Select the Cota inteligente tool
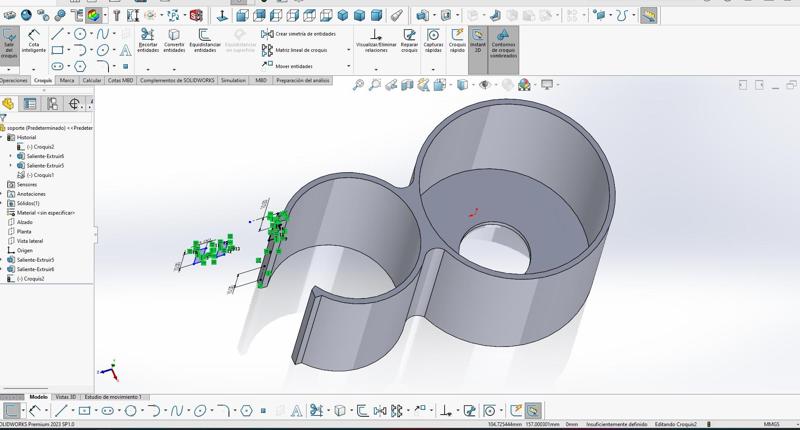 tap(34, 41)
